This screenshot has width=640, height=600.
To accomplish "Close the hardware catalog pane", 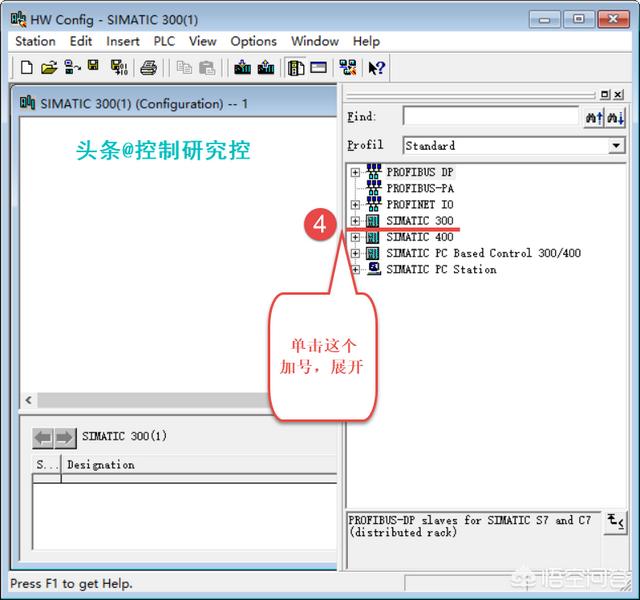I will coord(618,94).
